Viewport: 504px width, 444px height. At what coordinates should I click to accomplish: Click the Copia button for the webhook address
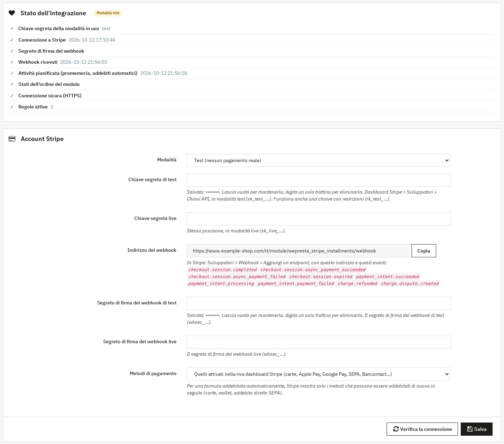(424, 251)
